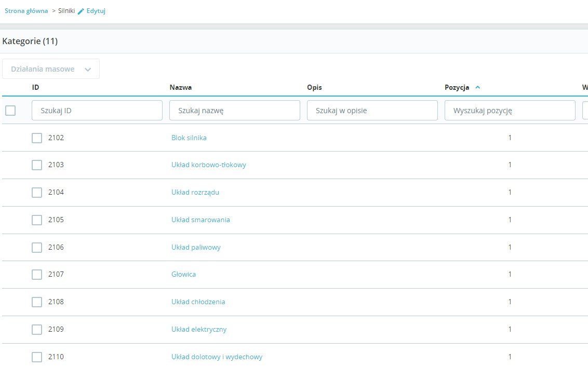Sort the table by ID column
This screenshot has height=367, width=588.
click(35, 87)
